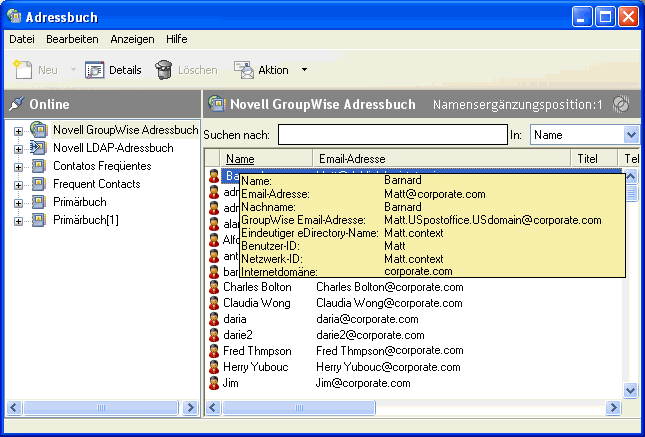645x437 pixels.
Task: Click the user icon for Charles Bolton
Action: [x=213, y=287]
